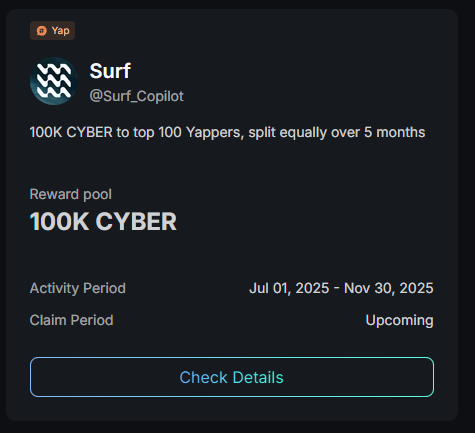The width and height of the screenshot is (475, 433).
Task: Click the Nov 30, 2025 end date
Action: 389,288
